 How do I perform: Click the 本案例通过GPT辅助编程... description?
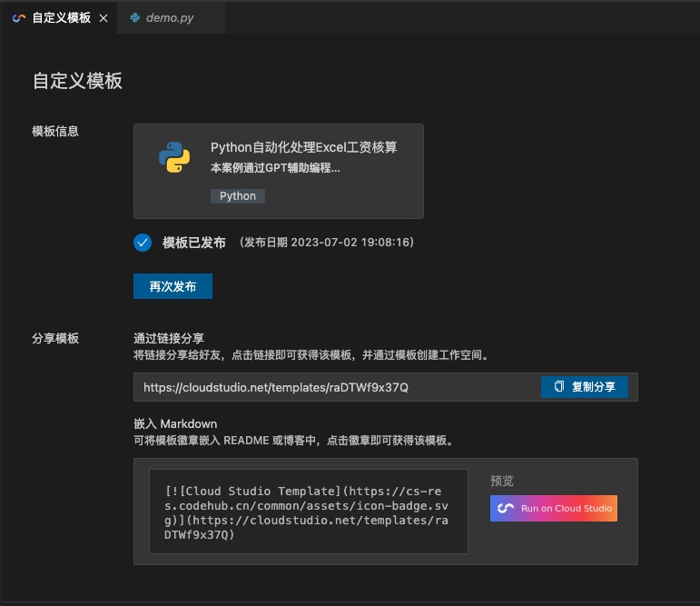coord(275,168)
